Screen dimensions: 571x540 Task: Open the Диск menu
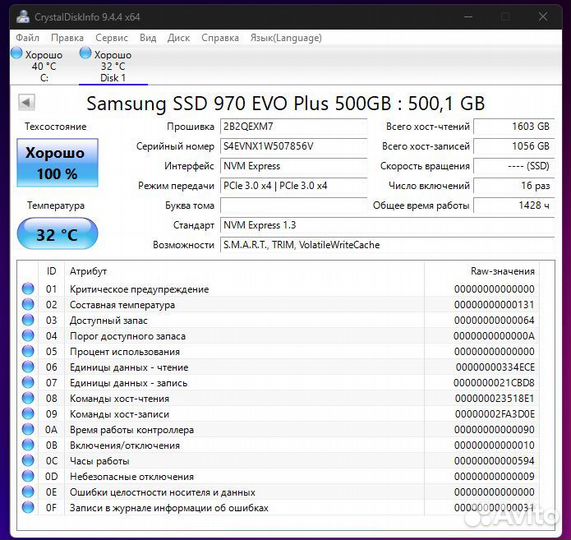coord(178,38)
